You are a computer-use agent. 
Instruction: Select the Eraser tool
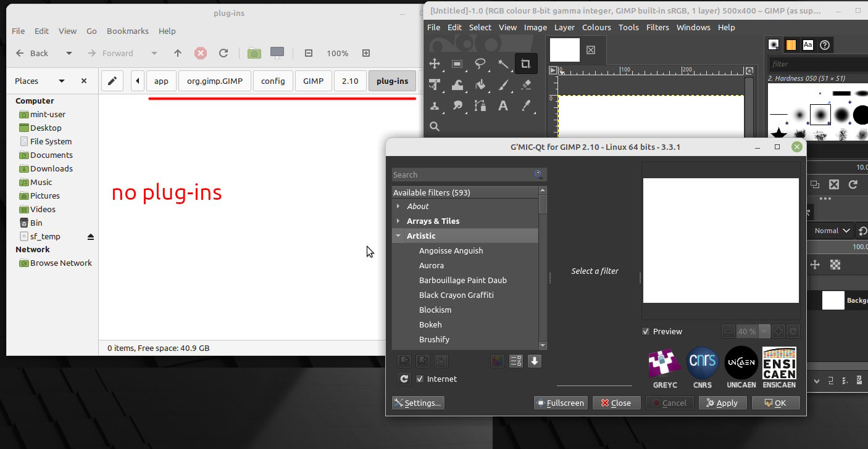coord(526,84)
